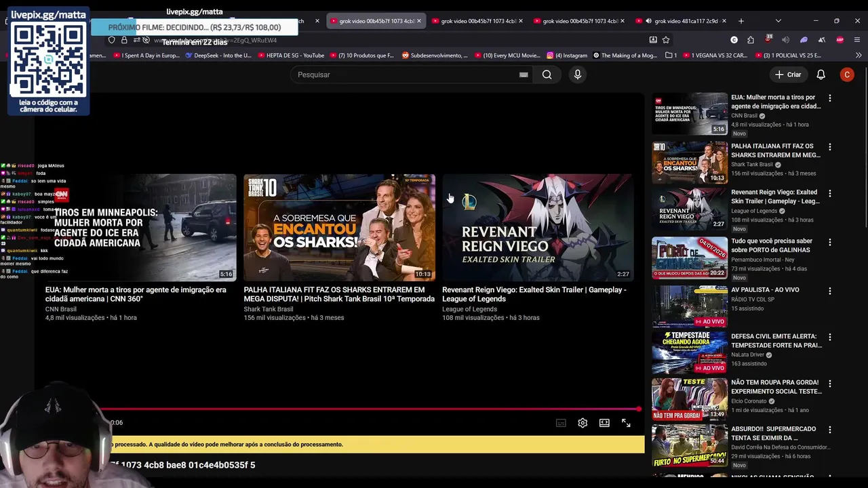Open League of Legends channel under the endscreen video

(x=469, y=309)
